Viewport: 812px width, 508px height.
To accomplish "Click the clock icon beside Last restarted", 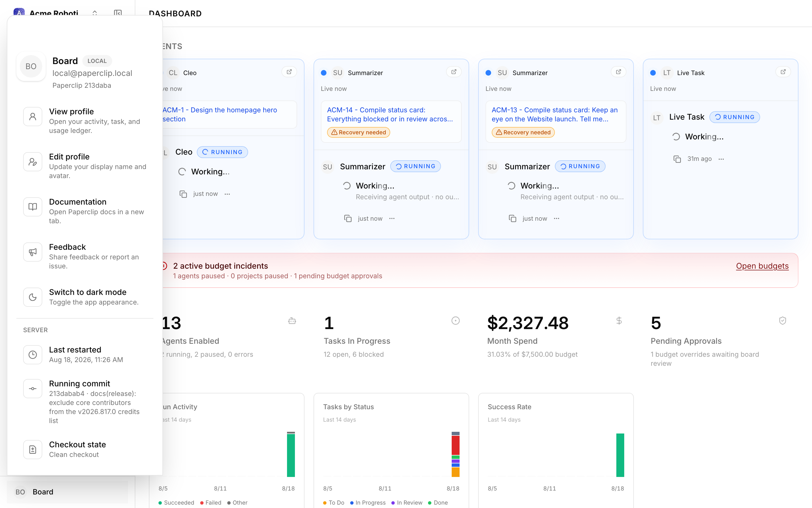I will (32, 355).
